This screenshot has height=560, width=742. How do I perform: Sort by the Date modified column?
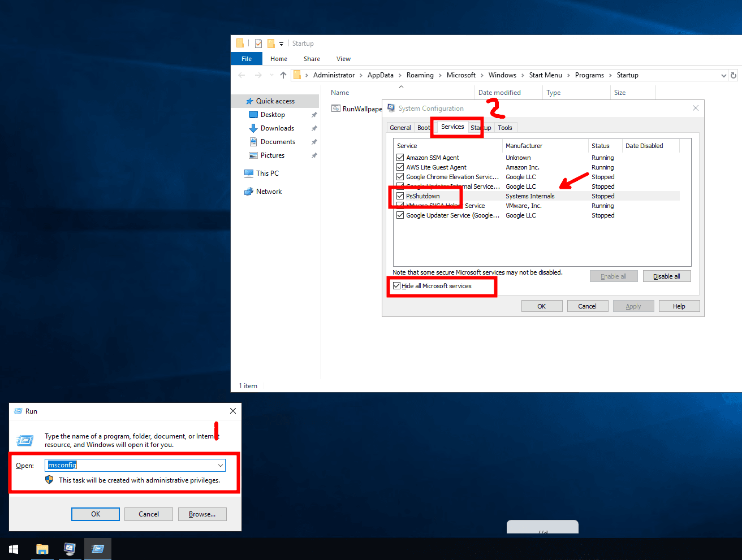(x=499, y=93)
